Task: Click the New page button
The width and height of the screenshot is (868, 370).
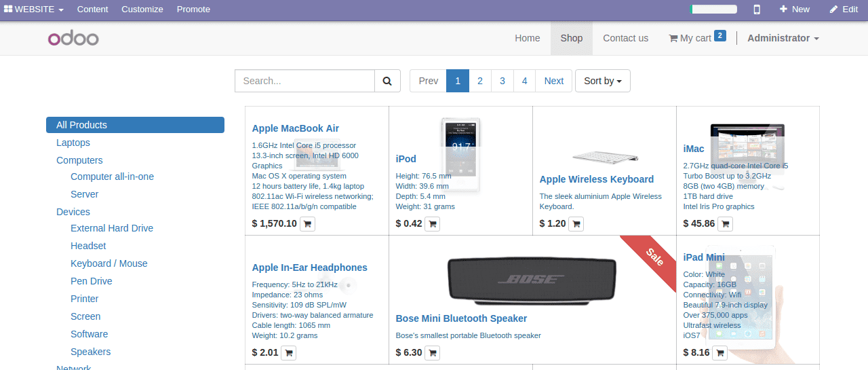Action: (795, 10)
